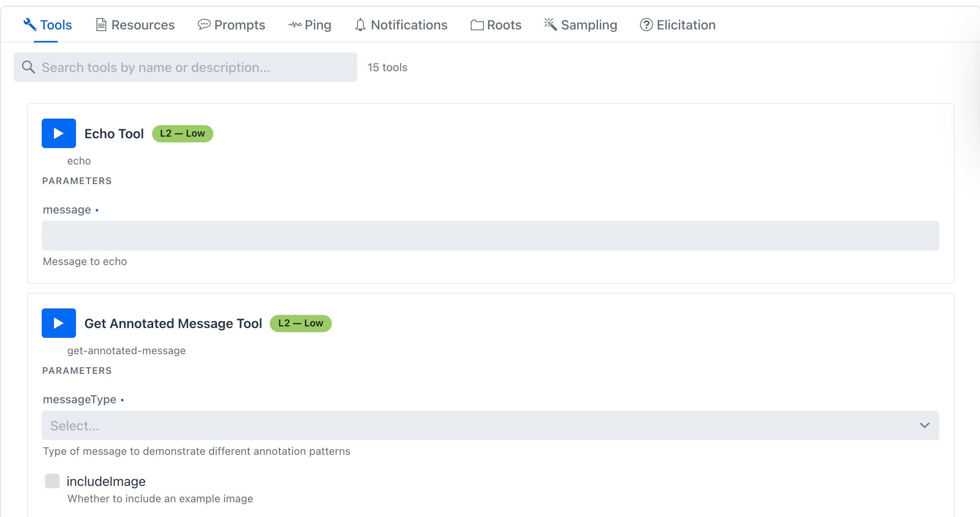Click the wrench icon on Tools tab
The image size is (980, 517).
[30, 25]
